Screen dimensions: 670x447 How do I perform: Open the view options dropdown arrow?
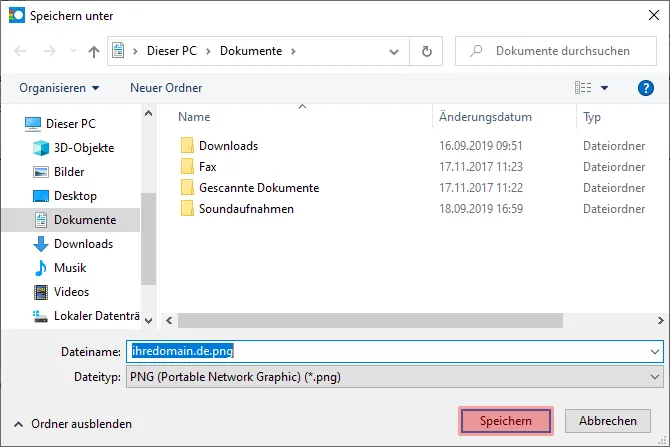[604, 88]
